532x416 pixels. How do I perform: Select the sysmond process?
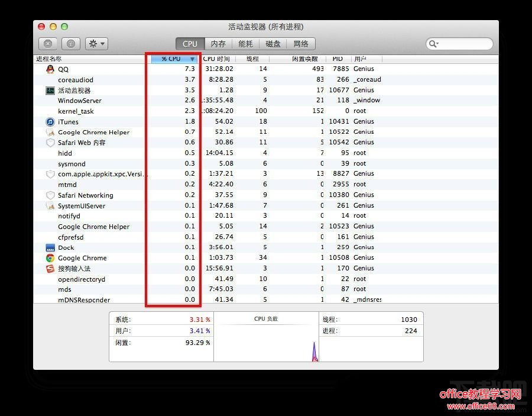265,164
